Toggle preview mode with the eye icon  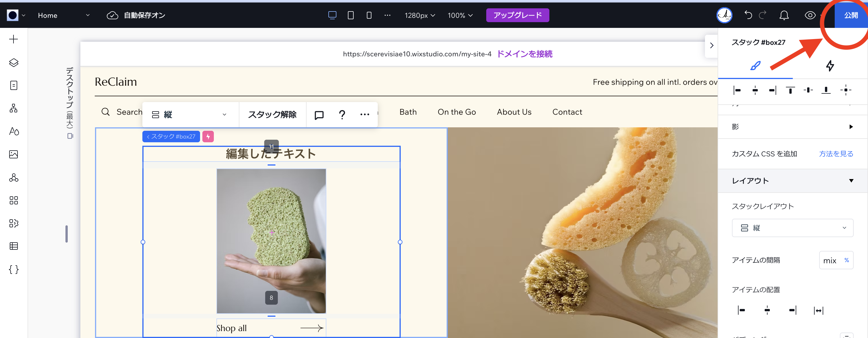click(810, 15)
